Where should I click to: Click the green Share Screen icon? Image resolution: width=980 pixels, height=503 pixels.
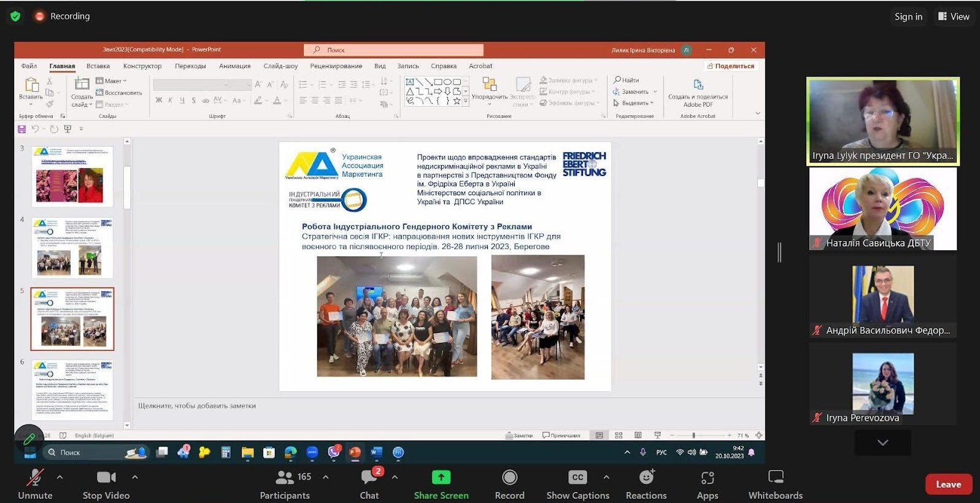[441, 477]
